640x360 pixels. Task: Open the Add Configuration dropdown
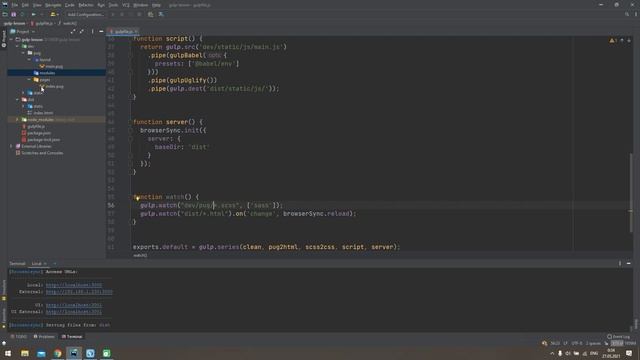[x=86, y=14]
